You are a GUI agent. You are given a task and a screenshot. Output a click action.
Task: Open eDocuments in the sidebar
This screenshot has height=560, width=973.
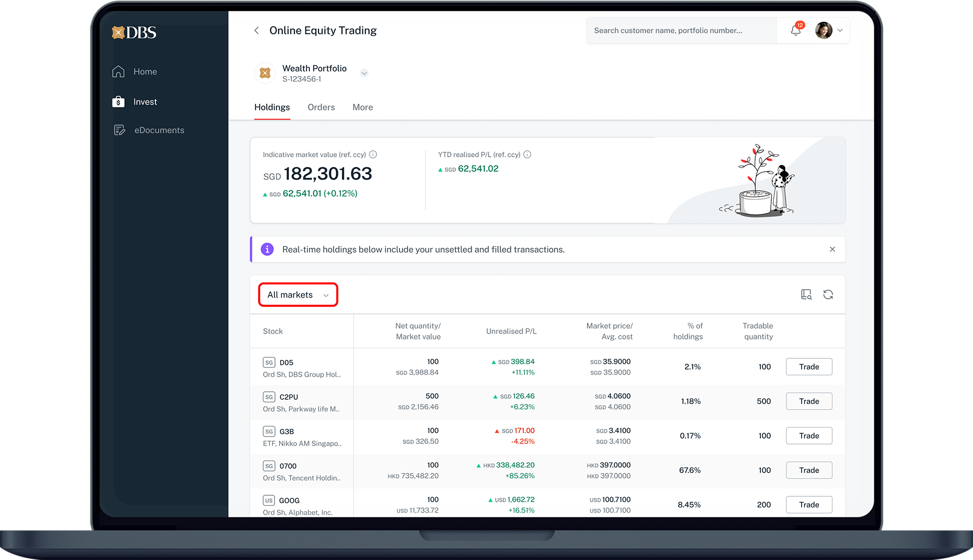[x=159, y=130]
